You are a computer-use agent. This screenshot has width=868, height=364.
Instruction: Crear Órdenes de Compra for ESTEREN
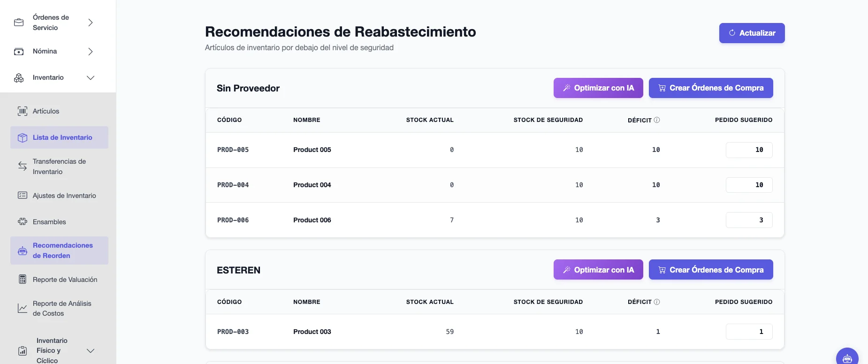pyautogui.click(x=711, y=270)
